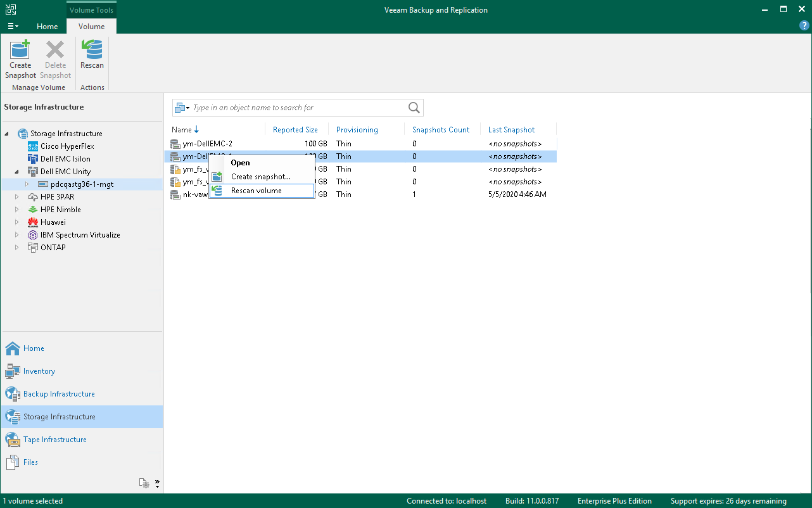
Task: Collapse the Dell EMC Unity node
Action: click(x=17, y=172)
